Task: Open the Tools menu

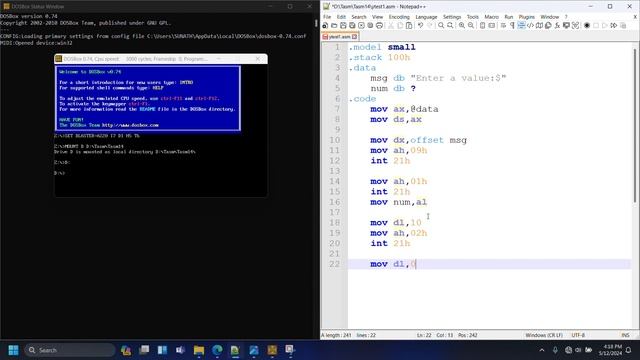Action: point(473,17)
